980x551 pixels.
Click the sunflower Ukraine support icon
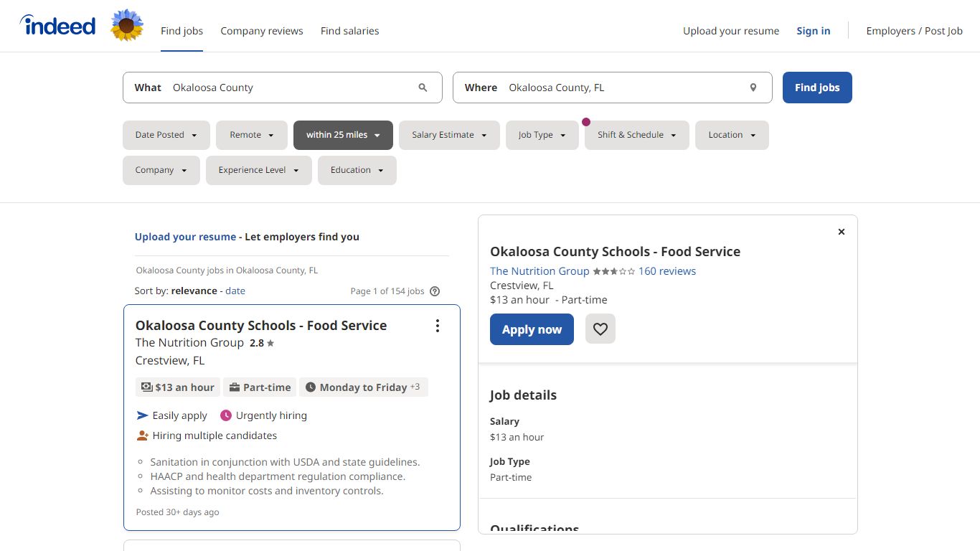click(127, 26)
